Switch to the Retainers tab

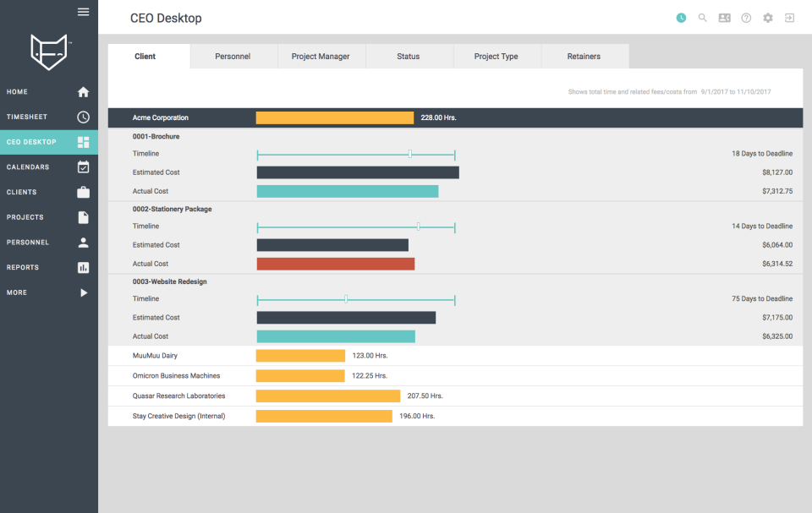click(x=584, y=57)
